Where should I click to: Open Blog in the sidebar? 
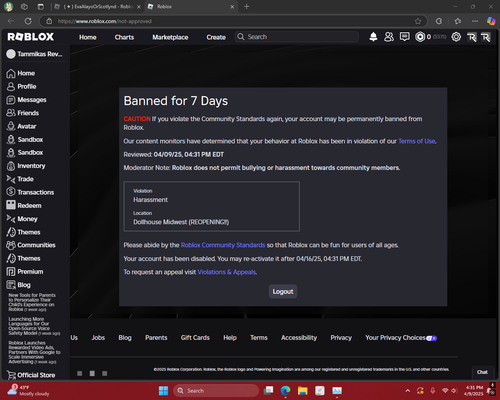pyautogui.click(x=18, y=285)
